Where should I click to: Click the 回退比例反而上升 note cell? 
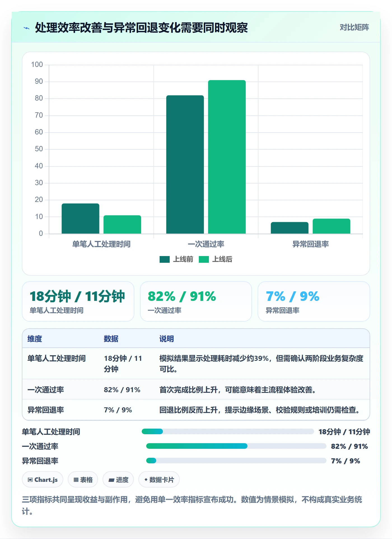(x=260, y=410)
